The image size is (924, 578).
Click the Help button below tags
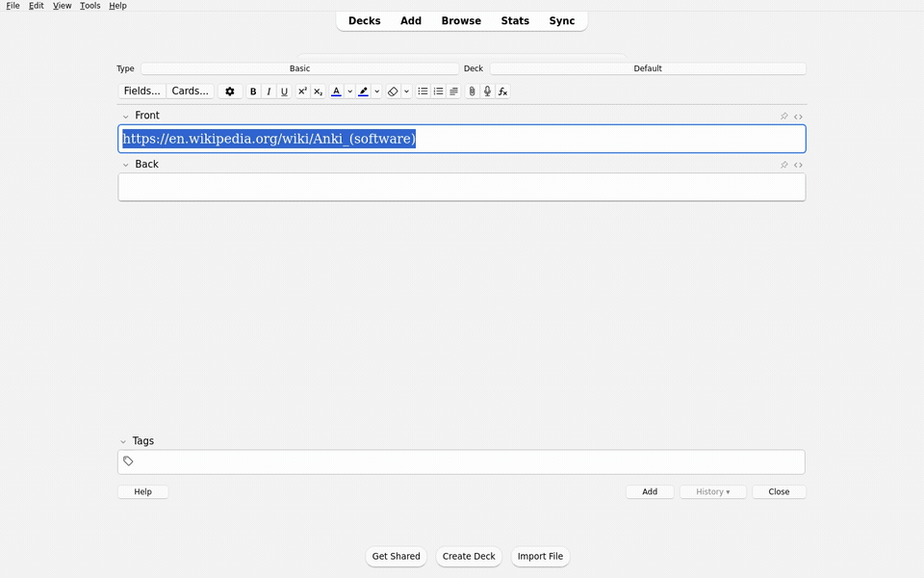click(142, 492)
